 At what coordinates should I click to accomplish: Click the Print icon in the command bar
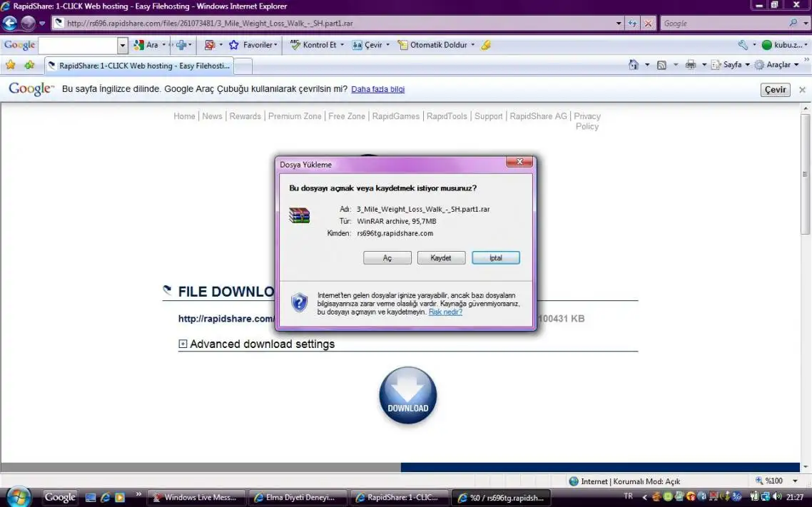click(690, 65)
